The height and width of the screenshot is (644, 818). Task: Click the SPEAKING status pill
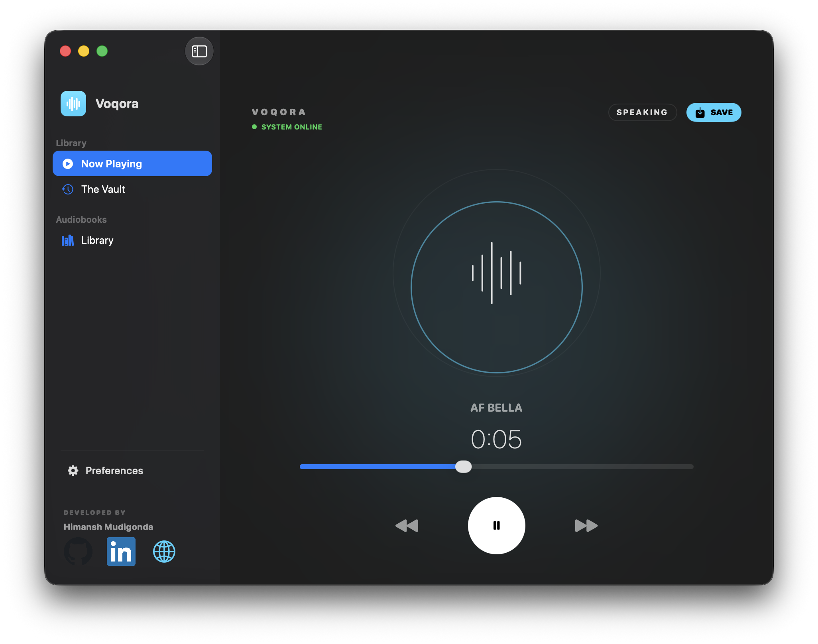(642, 112)
